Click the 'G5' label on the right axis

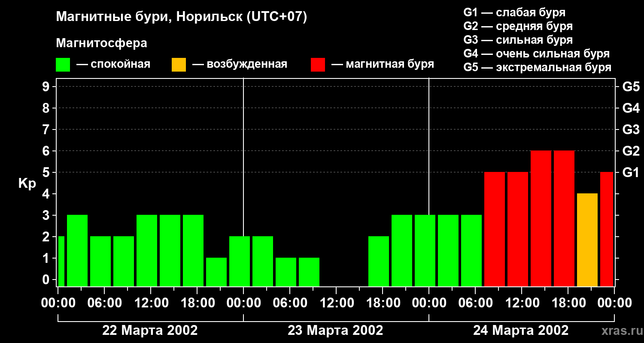(631, 87)
